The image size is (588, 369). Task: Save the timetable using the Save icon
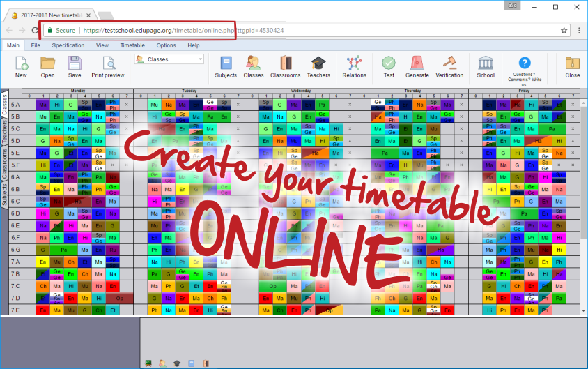coord(75,63)
